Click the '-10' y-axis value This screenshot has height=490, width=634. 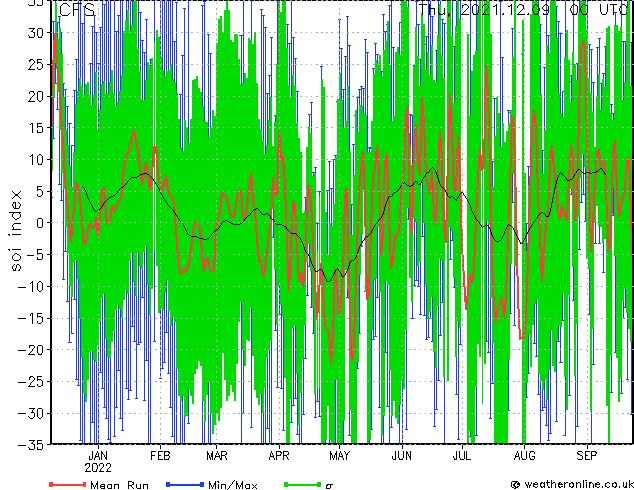tap(32, 287)
